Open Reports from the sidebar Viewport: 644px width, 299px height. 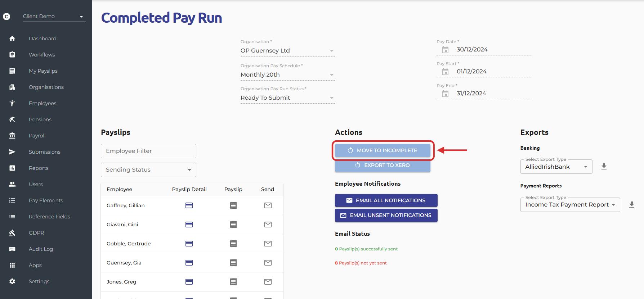pyautogui.click(x=39, y=168)
